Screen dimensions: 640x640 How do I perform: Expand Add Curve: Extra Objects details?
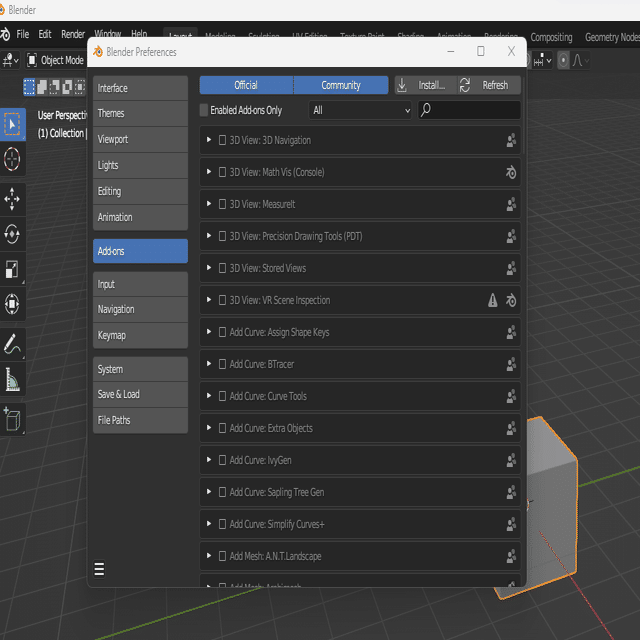click(209, 428)
